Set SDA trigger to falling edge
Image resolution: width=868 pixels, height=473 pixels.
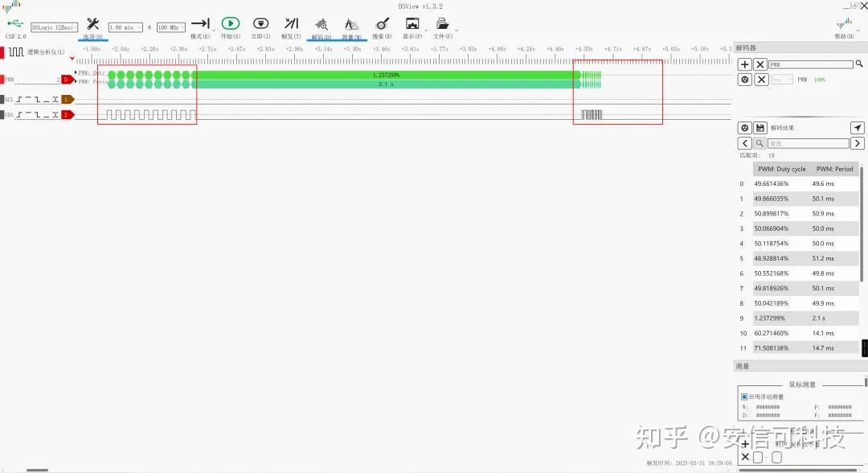(38, 115)
